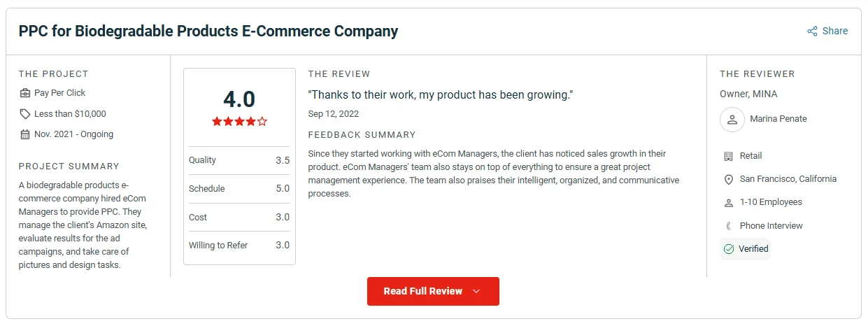The height and width of the screenshot is (326, 868).
Task: Click the Retail building icon
Action: [728, 156]
